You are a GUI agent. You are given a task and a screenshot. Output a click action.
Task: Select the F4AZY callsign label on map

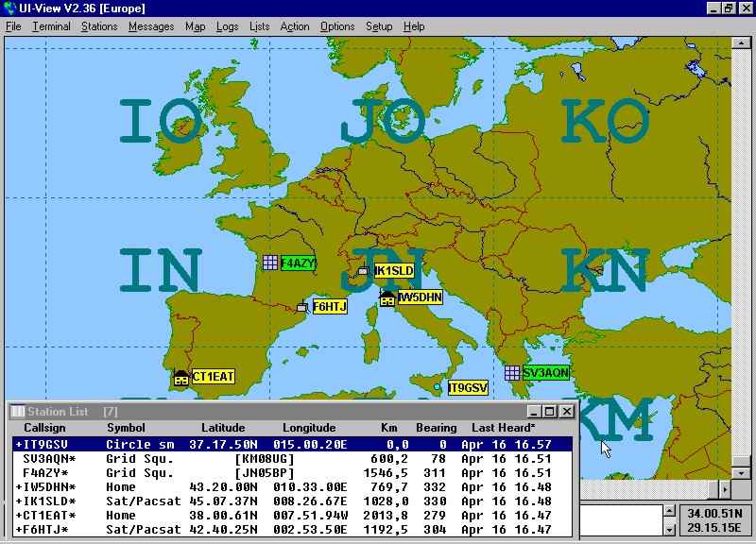pyautogui.click(x=298, y=263)
